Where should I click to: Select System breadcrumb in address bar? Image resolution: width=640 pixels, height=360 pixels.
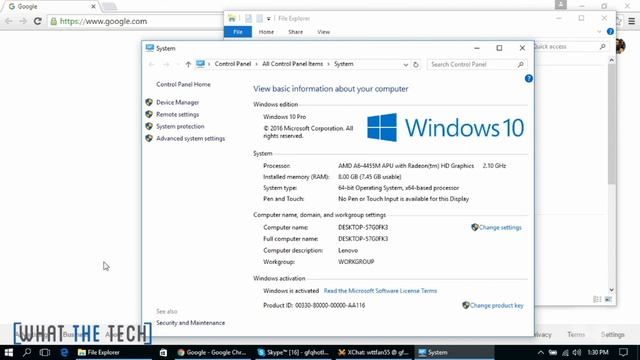tap(344, 64)
